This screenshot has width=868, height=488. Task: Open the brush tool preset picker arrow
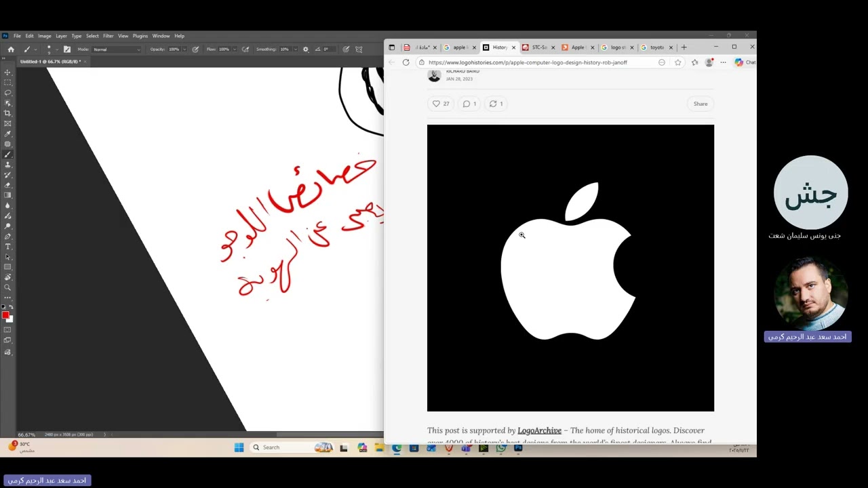35,49
